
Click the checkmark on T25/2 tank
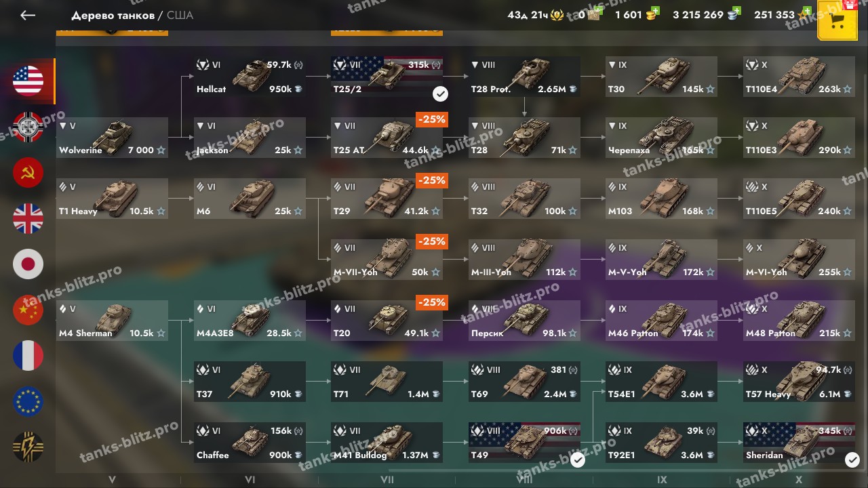point(439,94)
